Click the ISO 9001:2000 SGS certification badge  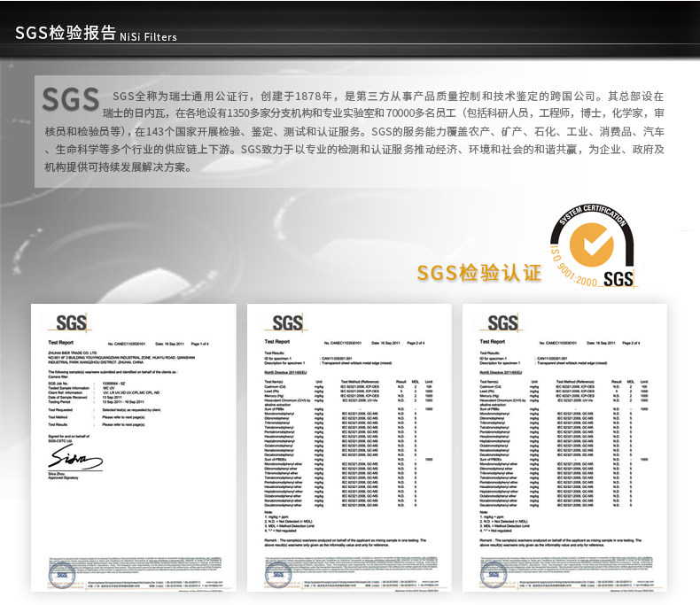593,244
